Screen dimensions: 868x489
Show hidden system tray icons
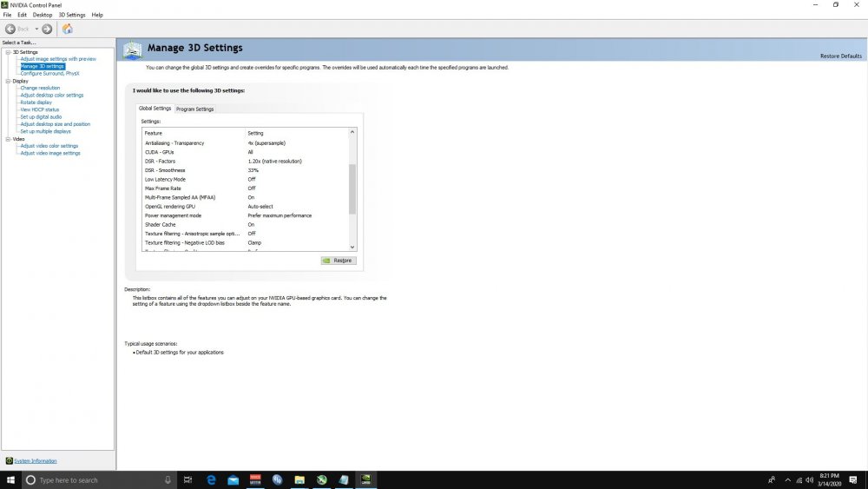point(788,480)
